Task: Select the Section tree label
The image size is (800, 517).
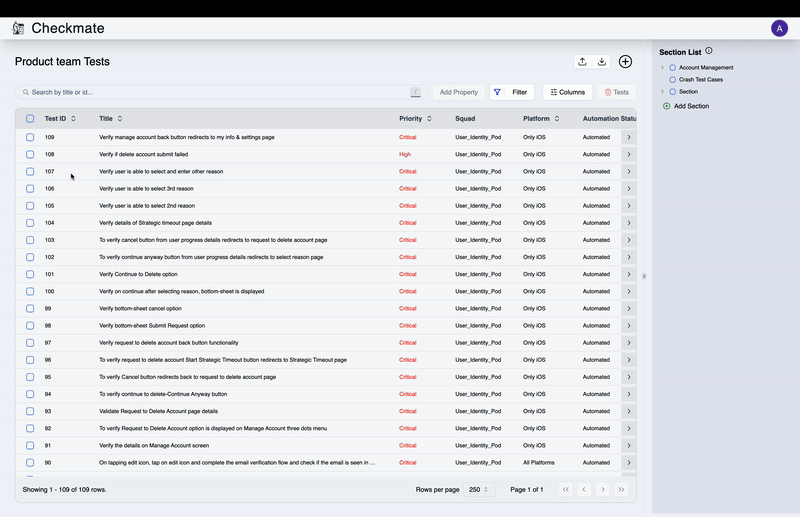Action: tap(688, 92)
